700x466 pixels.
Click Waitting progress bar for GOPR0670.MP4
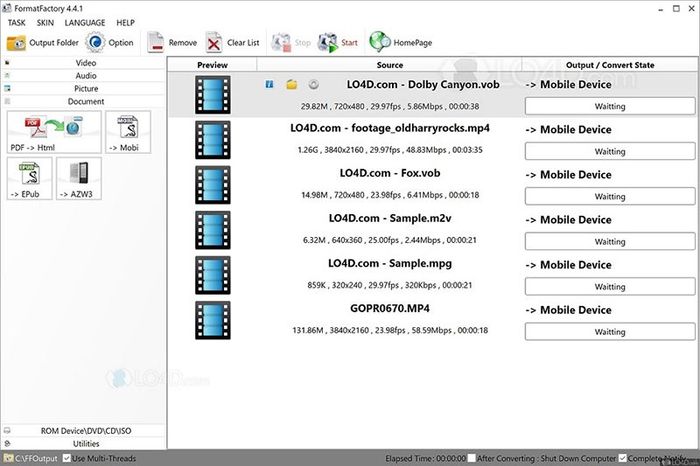pos(610,332)
